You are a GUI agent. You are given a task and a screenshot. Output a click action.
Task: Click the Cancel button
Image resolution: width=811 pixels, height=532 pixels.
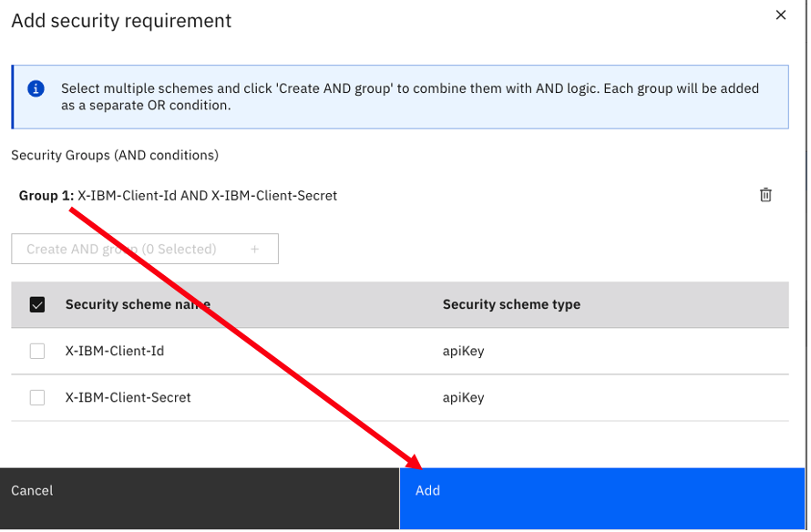point(200,498)
